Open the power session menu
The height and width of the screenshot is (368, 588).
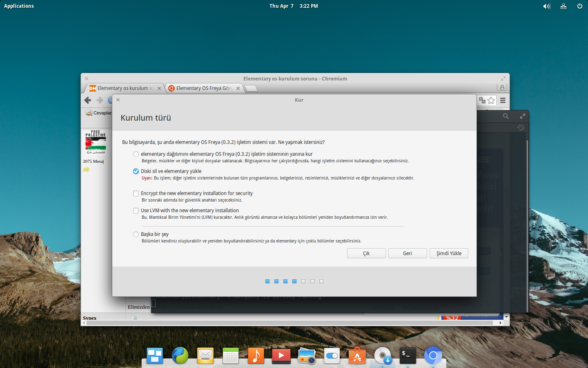580,6
